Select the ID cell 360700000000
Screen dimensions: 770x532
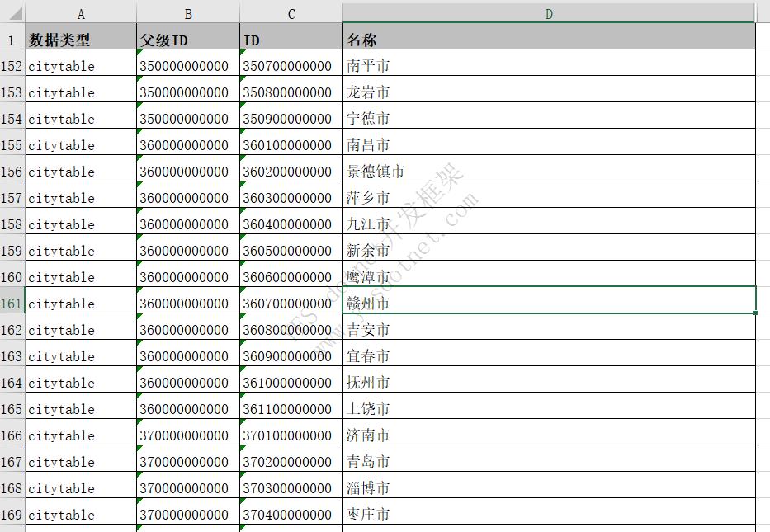coord(291,304)
